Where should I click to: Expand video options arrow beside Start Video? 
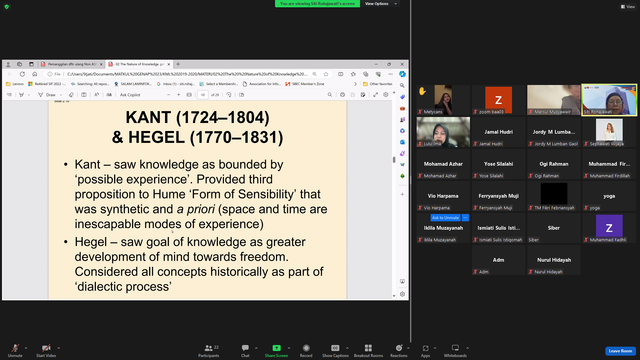point(58,348)
